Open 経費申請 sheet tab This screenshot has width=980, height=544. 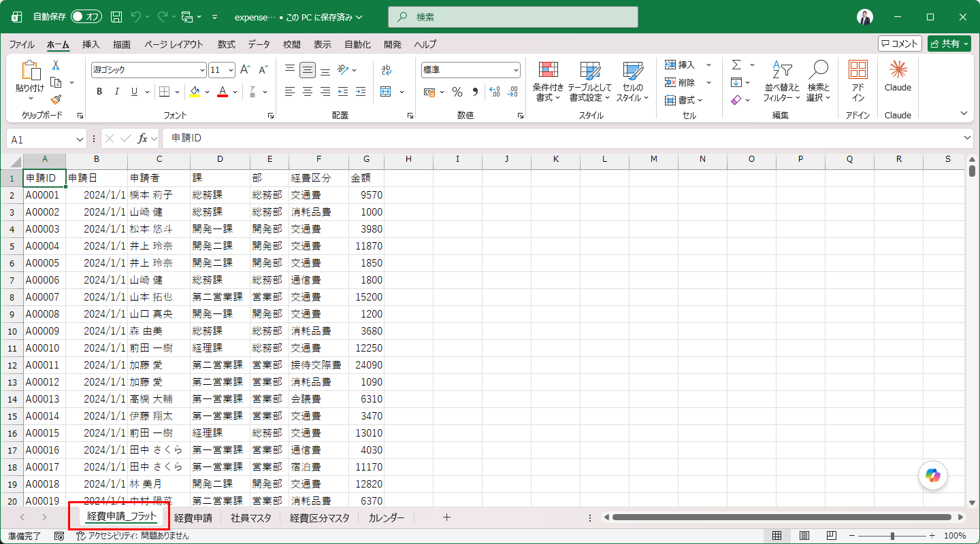coord(193,517)
